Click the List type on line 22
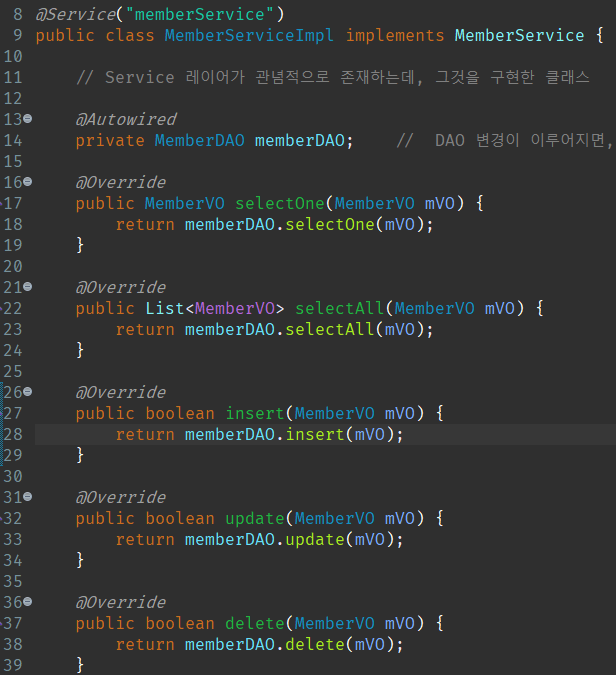This screenshot has height=675, width=616. click(165, 308)
